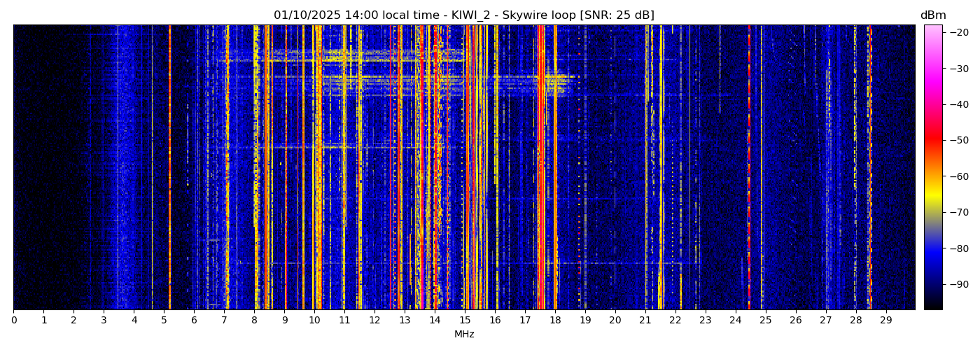The width and height of the screenshot is (980, 350).
Task: Click the red dashed carrier near 24.5 MHz
Action: (x=749, y=168)
